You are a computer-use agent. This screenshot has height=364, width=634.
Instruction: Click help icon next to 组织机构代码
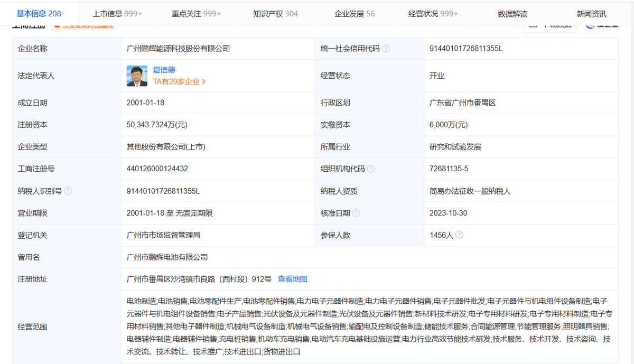click(371, 169)
